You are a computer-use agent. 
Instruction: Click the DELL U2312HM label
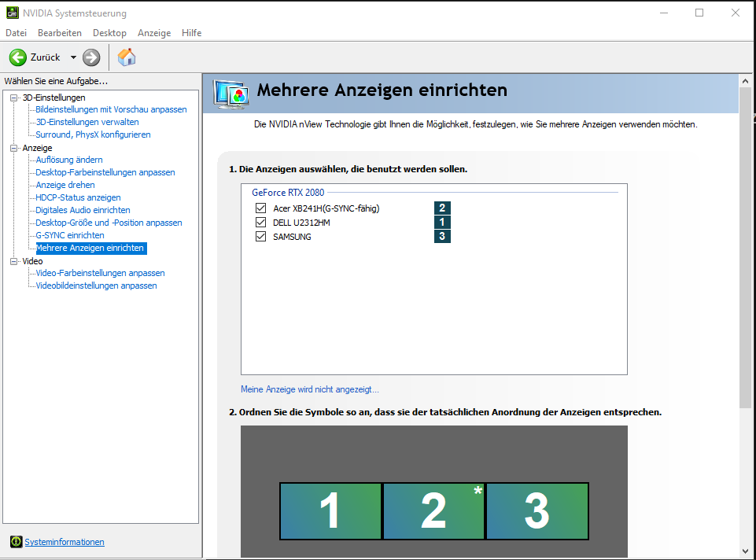(301, 223)
